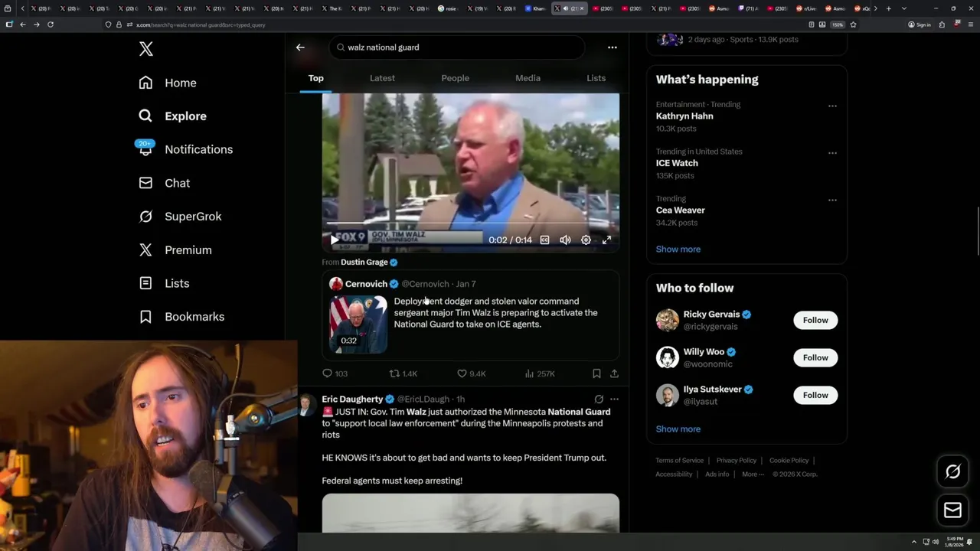Follow Ricky Gervais
This screenshot has height=551, width=980.
point(815,320)
